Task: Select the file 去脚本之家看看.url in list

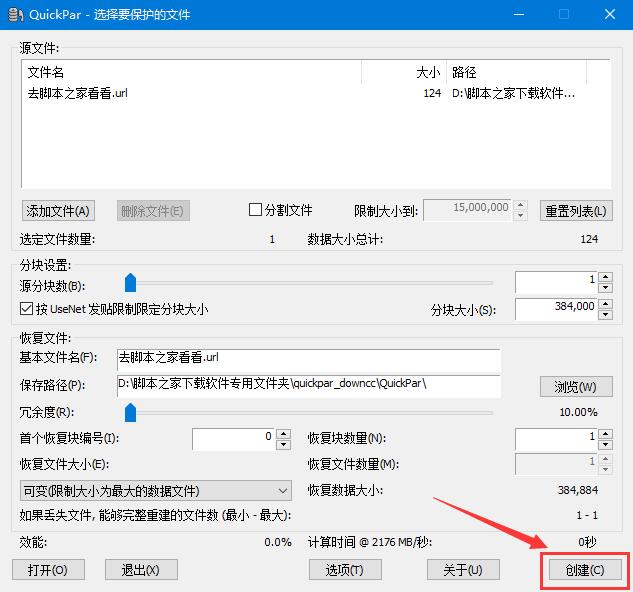Action: coord(78,93)
